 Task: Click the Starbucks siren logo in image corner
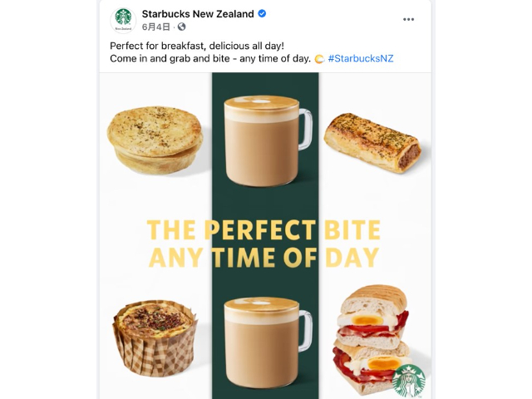(409, 382)
